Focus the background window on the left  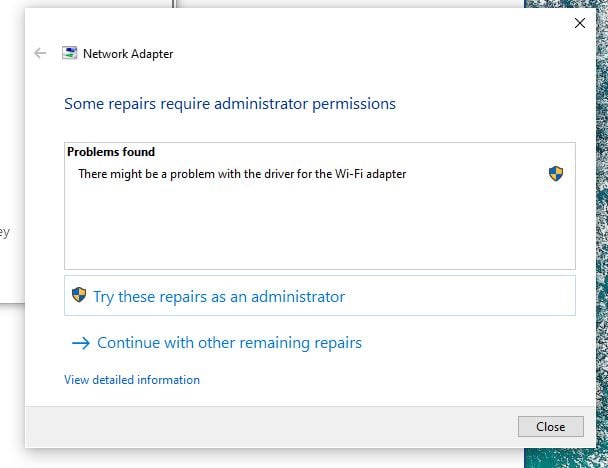click(x=10, y=150)
